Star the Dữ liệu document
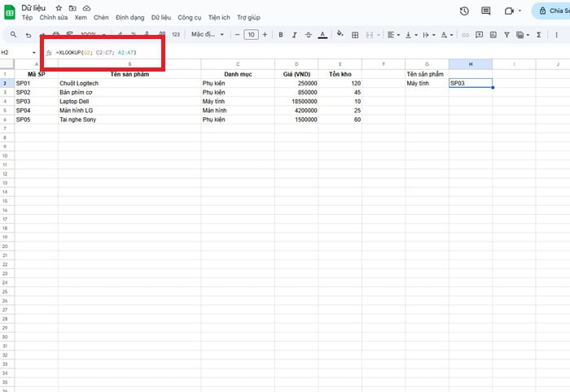570x392 pixels. (59, 8)
